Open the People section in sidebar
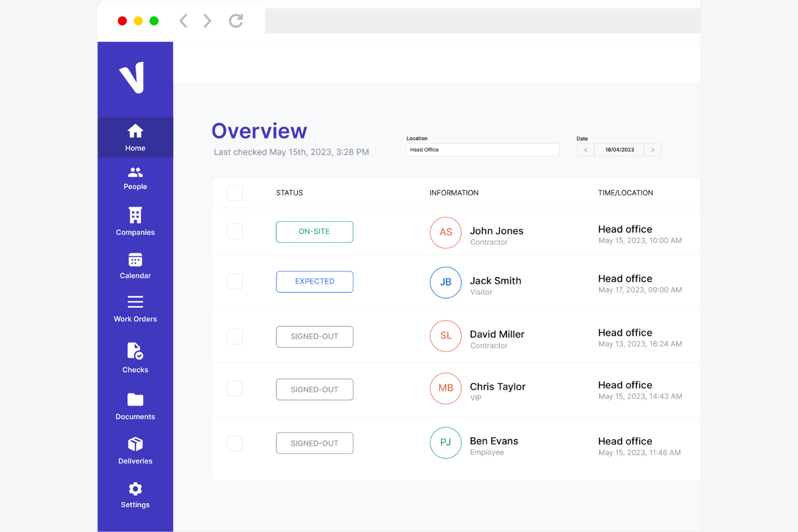The image size is (798, 532). [135, 178]
